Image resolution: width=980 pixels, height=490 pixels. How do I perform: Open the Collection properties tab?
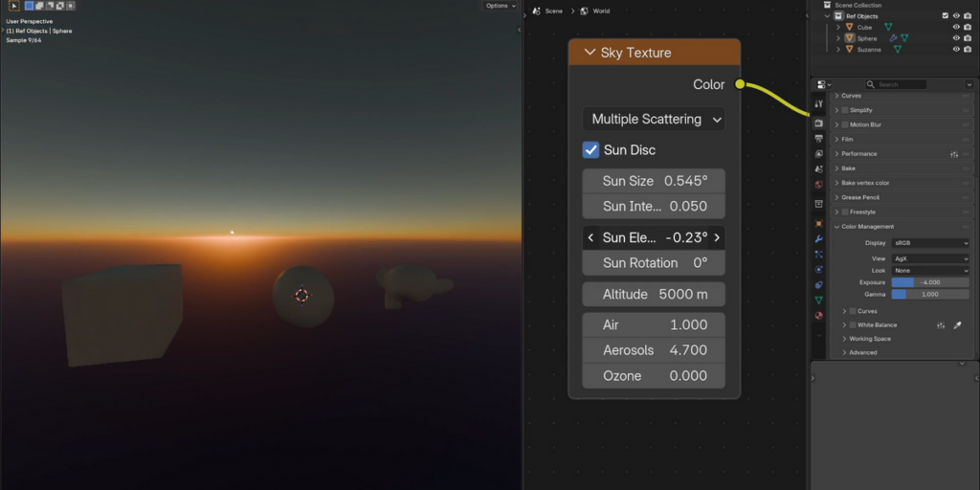[x=819, y=204]
